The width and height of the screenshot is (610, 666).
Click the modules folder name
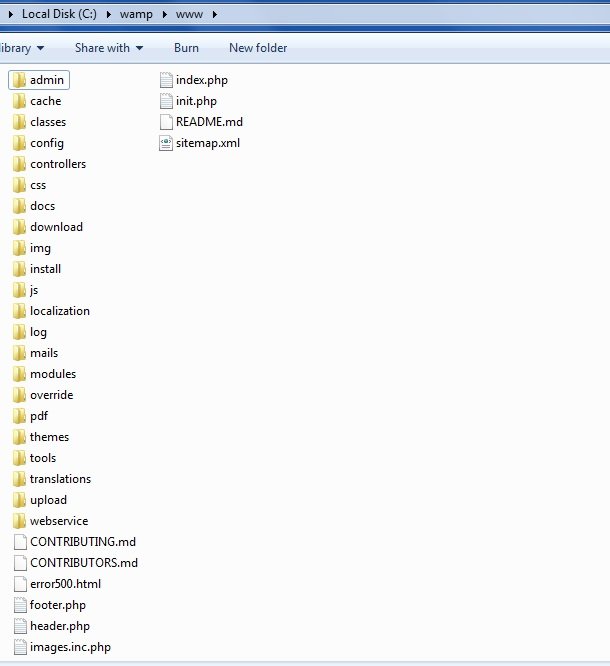[x=53, y=374]
